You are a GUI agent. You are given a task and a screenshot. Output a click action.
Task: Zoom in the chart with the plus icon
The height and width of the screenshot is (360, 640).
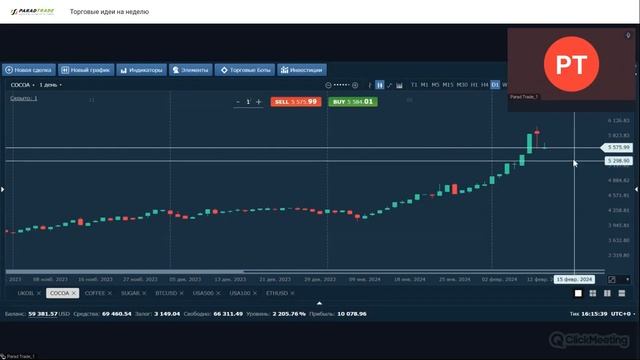[x=355, y=85]
